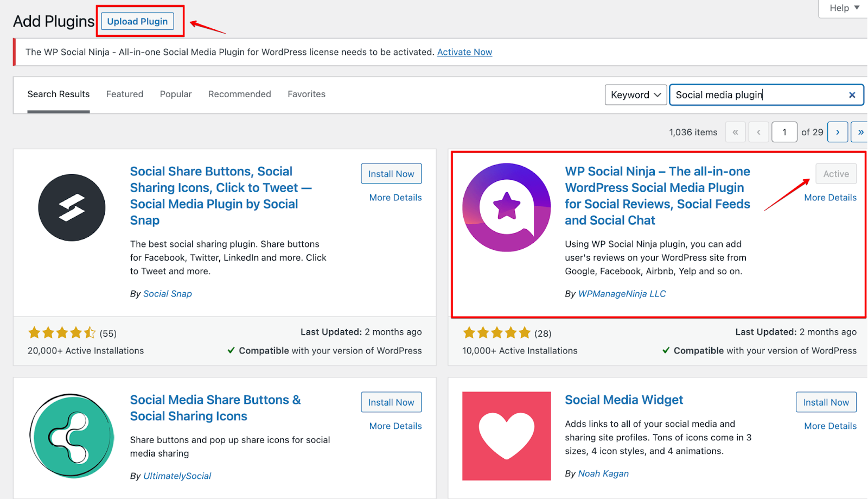The width and height of the screenshot is (868, 499).
Task: Click the Social Snap plugin logo icon
Action: click(x=72, y=207)
